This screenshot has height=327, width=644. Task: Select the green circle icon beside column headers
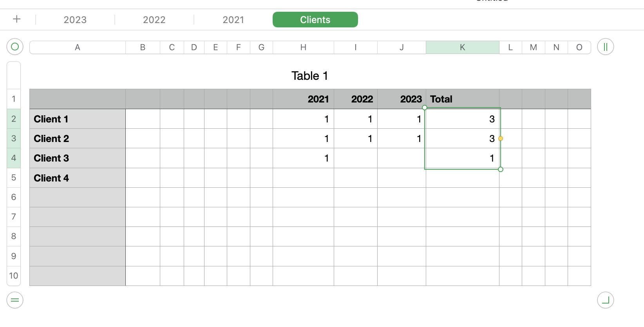[x=14, y=47]
